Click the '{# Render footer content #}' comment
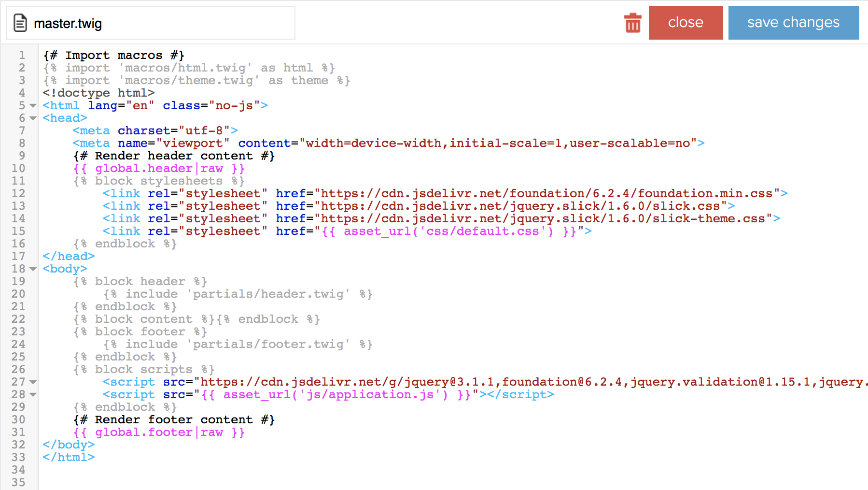Screen dimensions: 868x490 [x=174, y=419]
